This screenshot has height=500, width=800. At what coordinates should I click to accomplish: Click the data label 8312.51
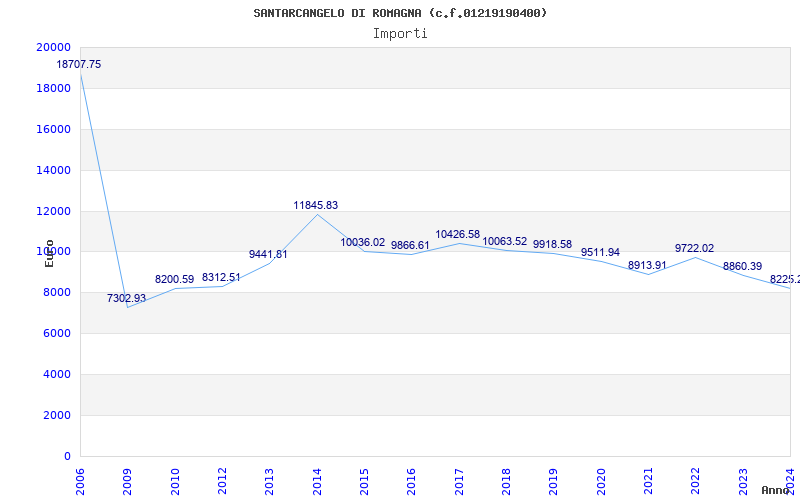[x=221, y=278]
